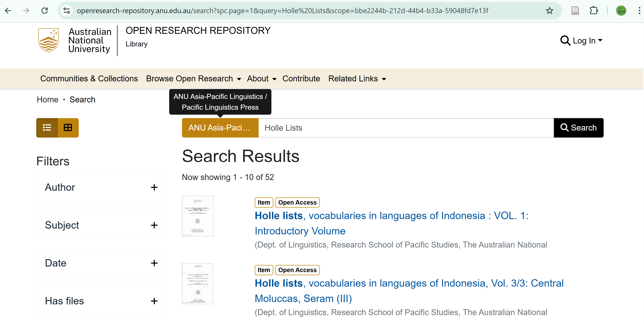644x324 pixels.
Task: Expand the Has files filter
Action: point(154,301)
